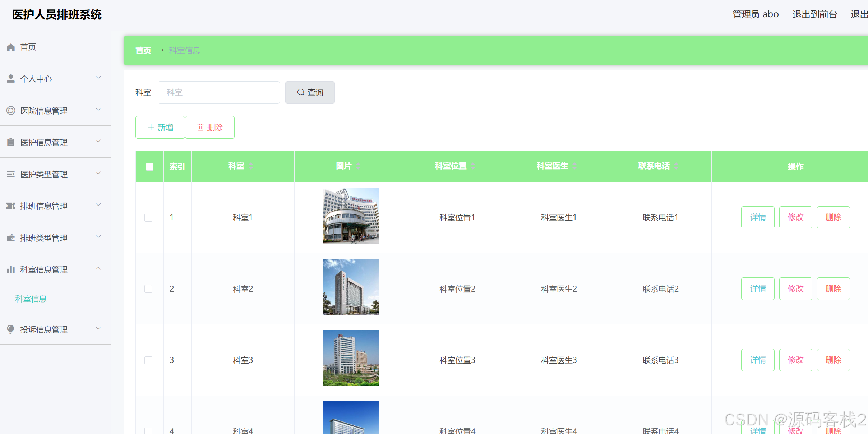Check the checkbox for row 科室1
The image size is (868, 434).
[x=148, y=218]
